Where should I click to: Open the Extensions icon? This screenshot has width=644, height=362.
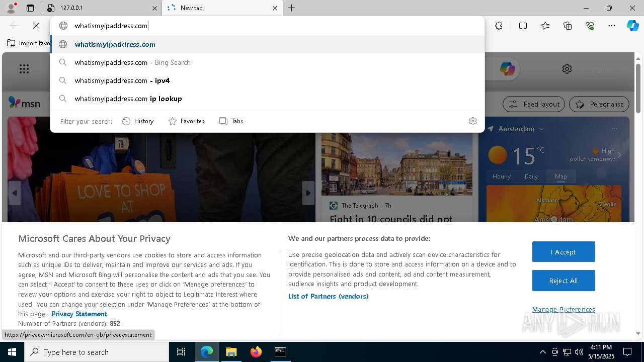(499, 26)
